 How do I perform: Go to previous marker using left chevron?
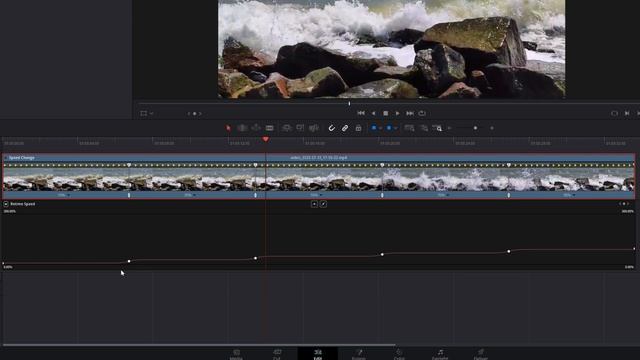click(189, 113)
